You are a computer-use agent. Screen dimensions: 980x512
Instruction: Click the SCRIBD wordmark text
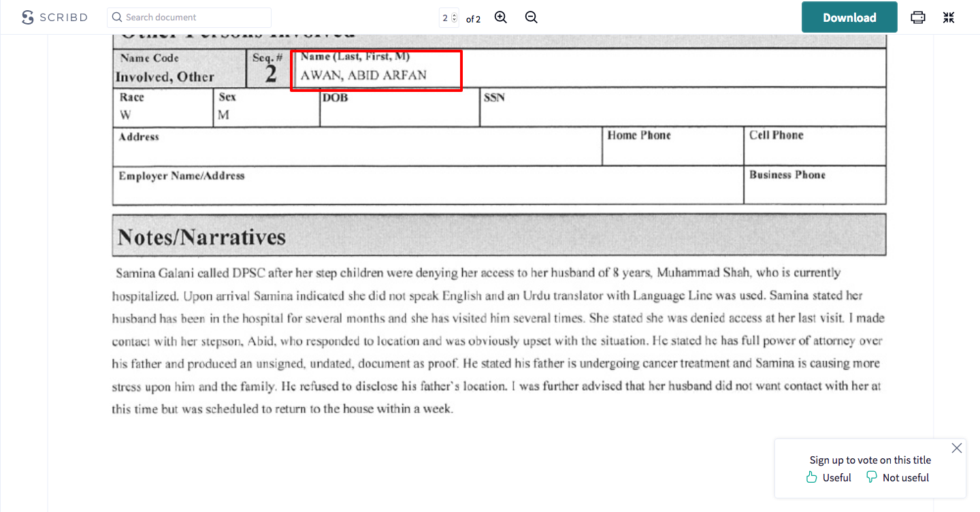point(62,17)
